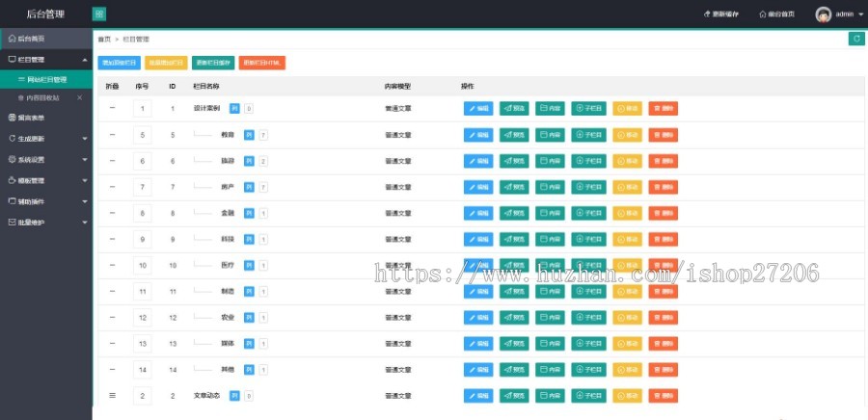Click the blue 增加顶级栏目 button
868x420 pixels.
click(x=119, y=64)
